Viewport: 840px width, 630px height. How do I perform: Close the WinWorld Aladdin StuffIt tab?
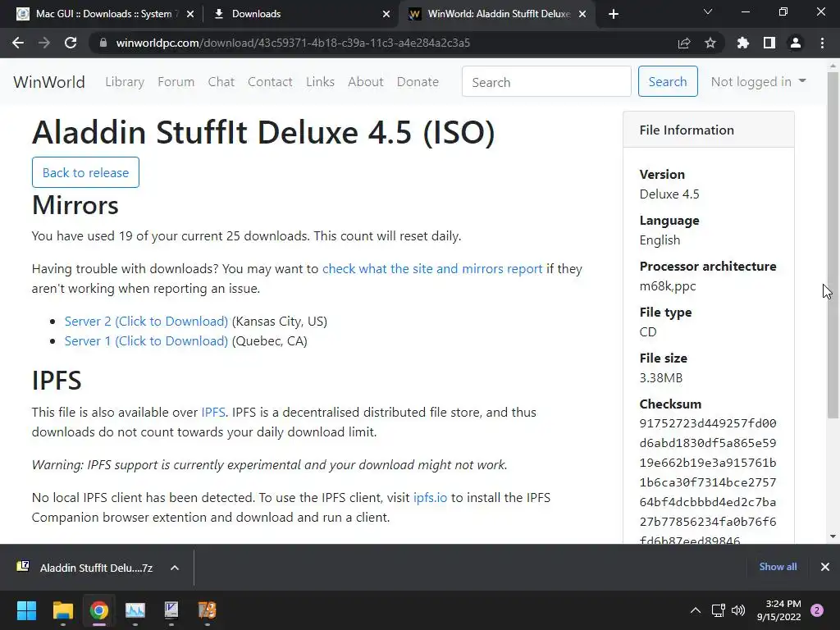[583, 14]
